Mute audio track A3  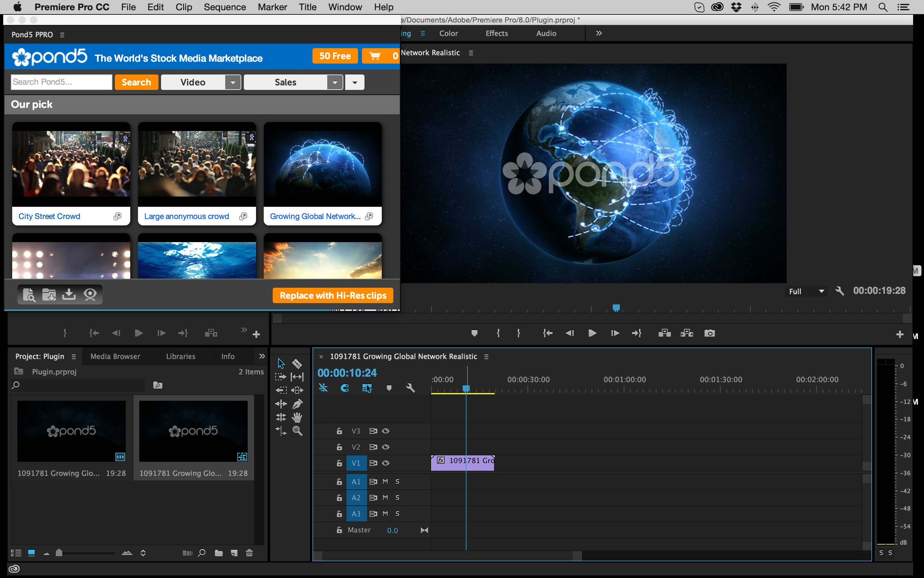click(385, 513)
